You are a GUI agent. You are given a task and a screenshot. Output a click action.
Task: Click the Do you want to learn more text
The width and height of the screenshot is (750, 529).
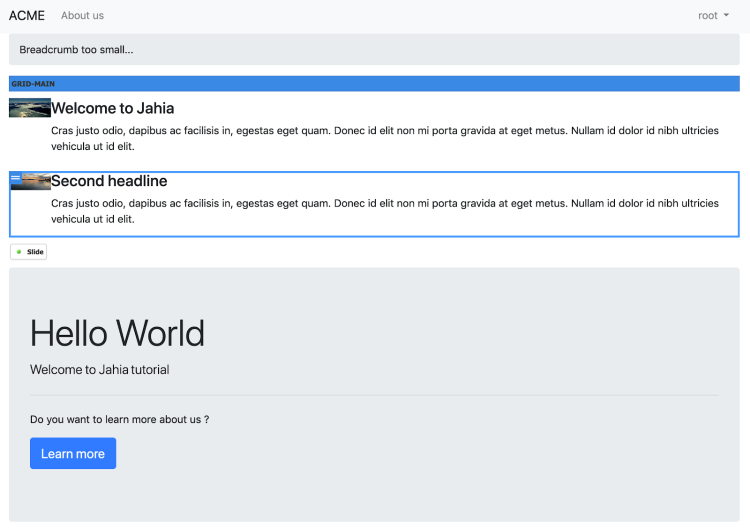pyautogui.click(x=120, y=419)
